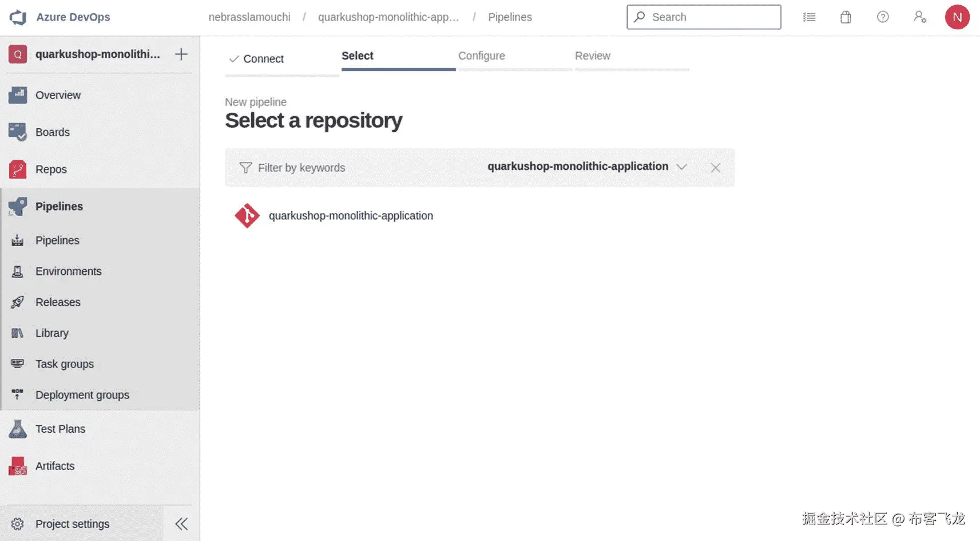Go to Boards in sidebar
The image size is (980, 541).
point(52,132)
